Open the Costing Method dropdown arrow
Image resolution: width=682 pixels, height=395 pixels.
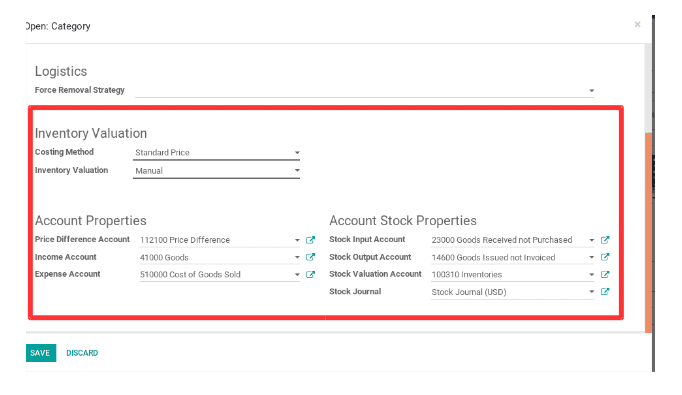pyautogui.click(x=297, y=153)
